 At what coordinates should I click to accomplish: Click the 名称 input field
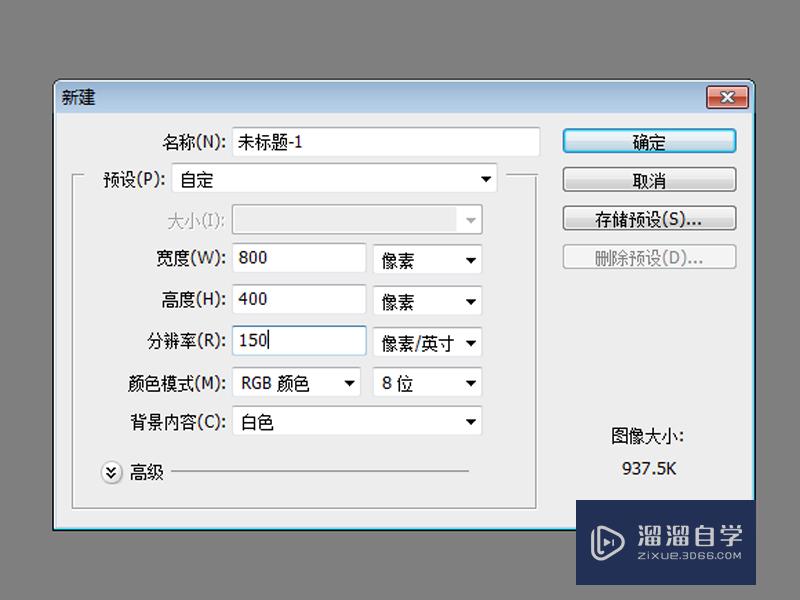[386, 142]
